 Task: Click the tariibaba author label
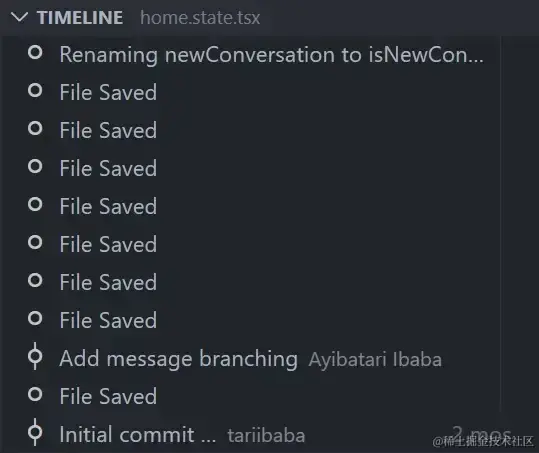266,435
